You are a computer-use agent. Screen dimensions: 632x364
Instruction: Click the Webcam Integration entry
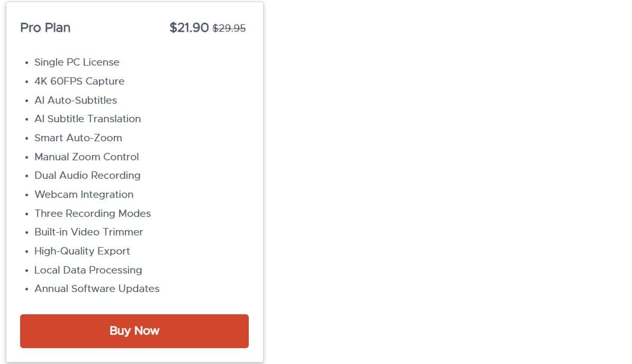pos(84,194)
